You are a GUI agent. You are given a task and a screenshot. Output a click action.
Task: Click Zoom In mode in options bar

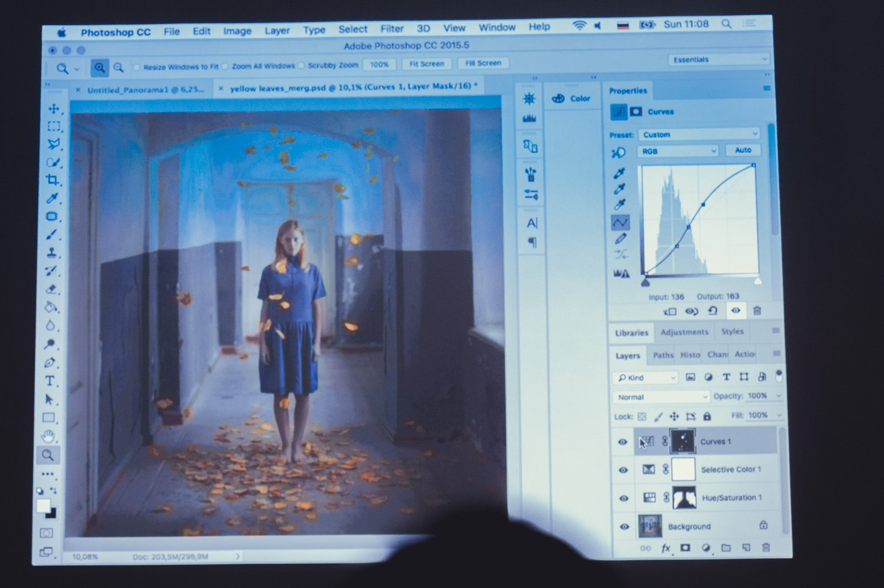pos(99,68)
